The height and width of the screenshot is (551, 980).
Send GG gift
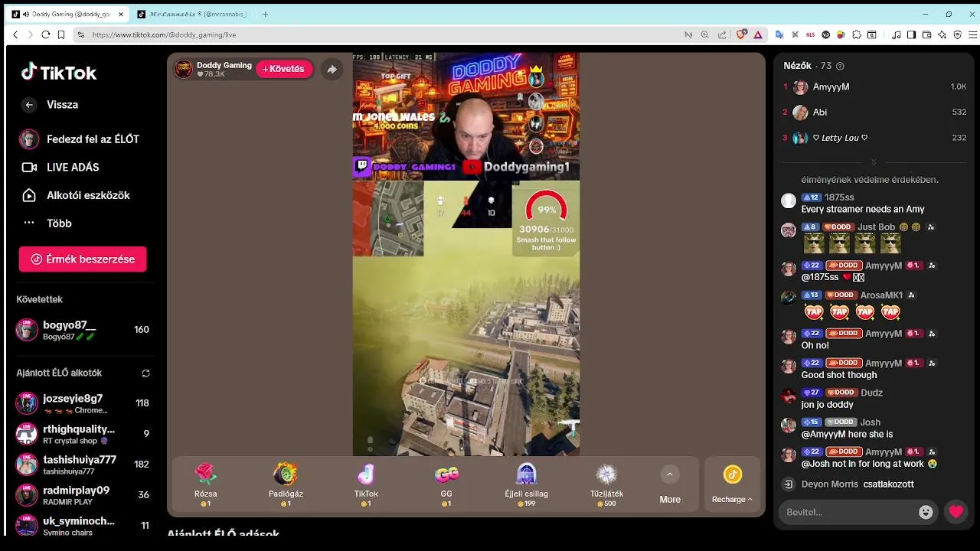[446, 484]
